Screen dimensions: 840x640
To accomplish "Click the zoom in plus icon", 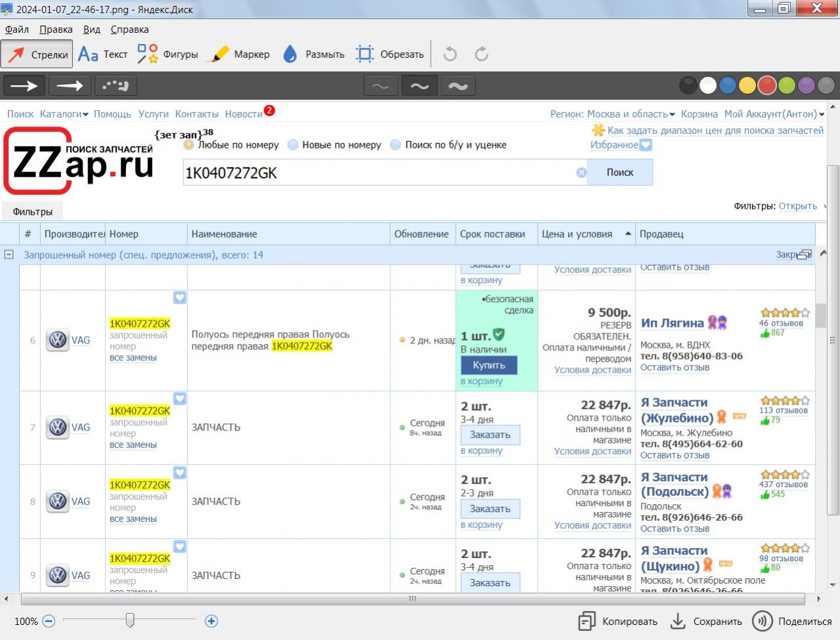I will point(211,621).
